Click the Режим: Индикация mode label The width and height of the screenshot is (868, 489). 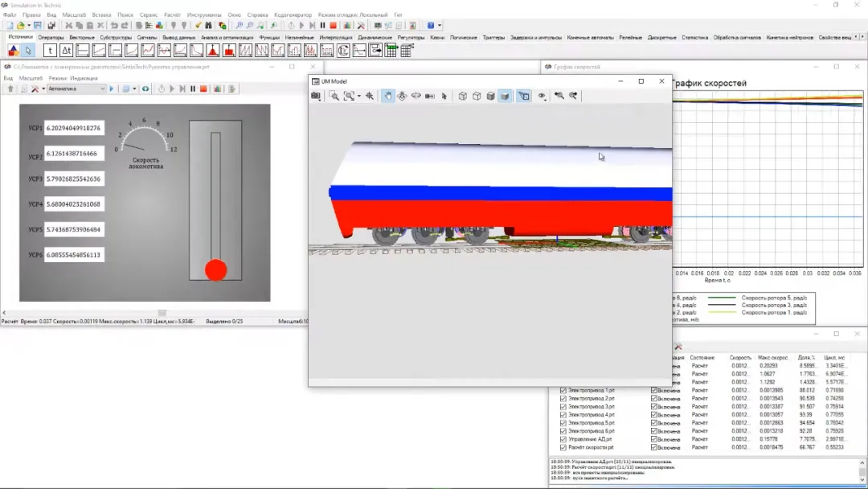click(72, 78)
